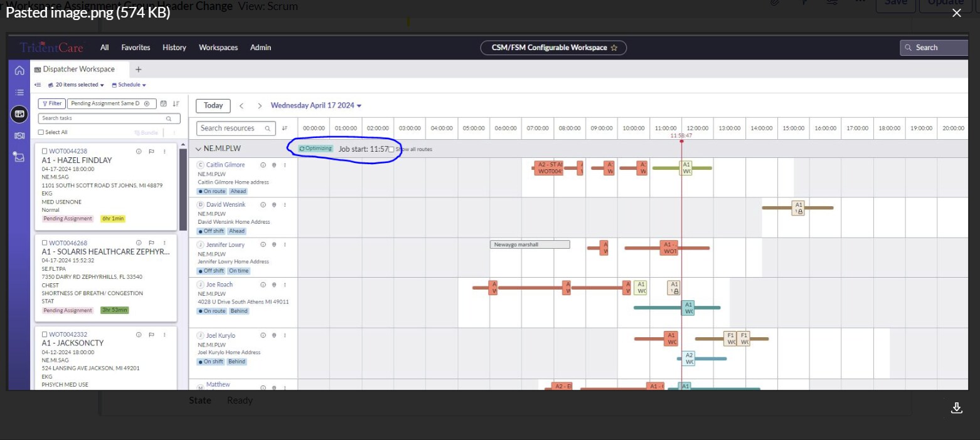The image size is (980, 440).
Task: Open the Caitlin Gilmore resource link
Action: 226,165
